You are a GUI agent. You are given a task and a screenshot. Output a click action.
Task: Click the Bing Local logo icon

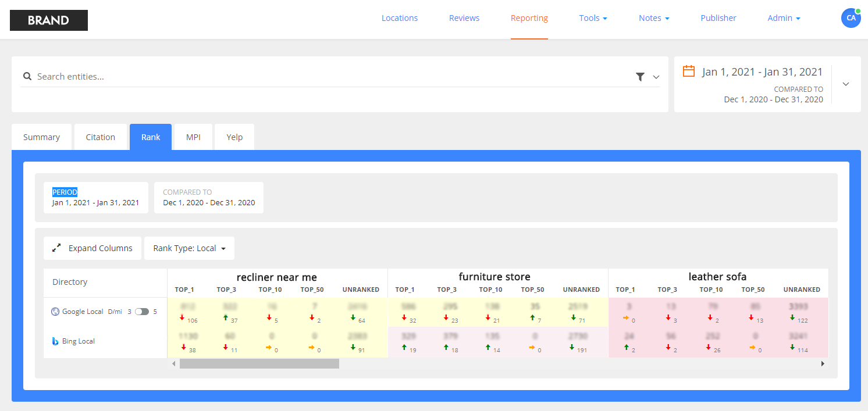tap(55, 341)
